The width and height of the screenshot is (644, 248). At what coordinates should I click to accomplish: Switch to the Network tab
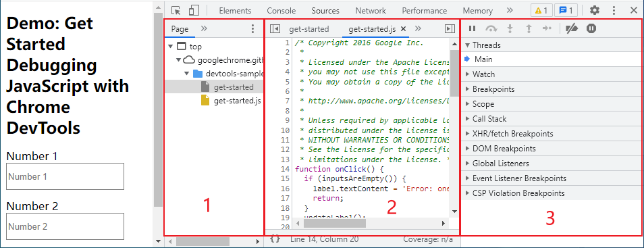(371, 11)
